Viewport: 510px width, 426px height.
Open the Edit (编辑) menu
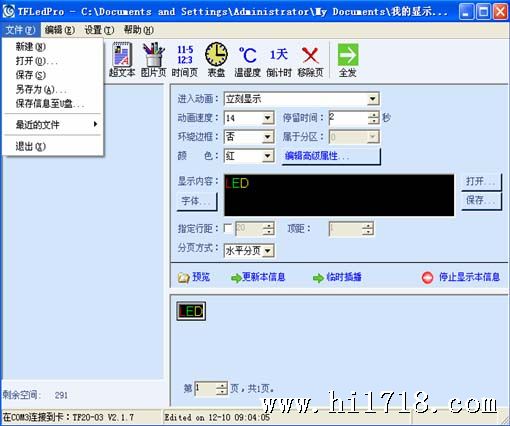(60, 30)
